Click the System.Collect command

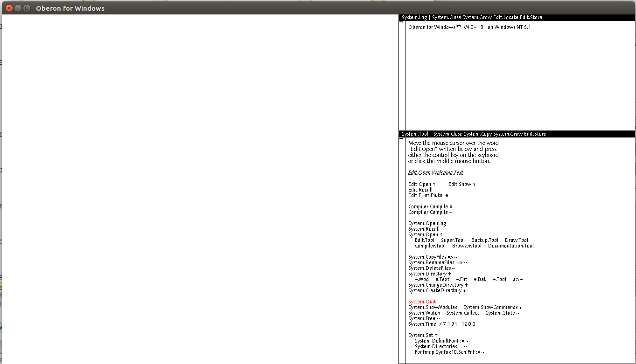coord(463,313)
